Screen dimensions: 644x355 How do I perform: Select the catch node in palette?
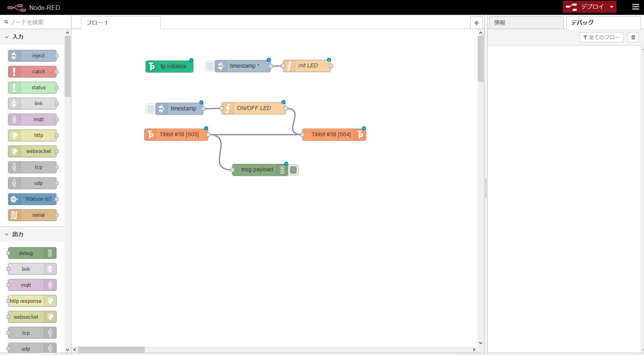(x=32, y=72)
